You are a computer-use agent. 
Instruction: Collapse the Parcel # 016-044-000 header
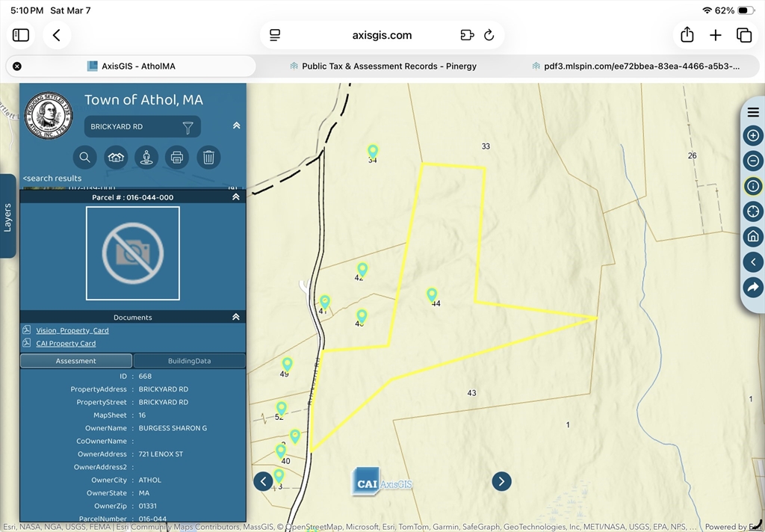pos(235,197)
